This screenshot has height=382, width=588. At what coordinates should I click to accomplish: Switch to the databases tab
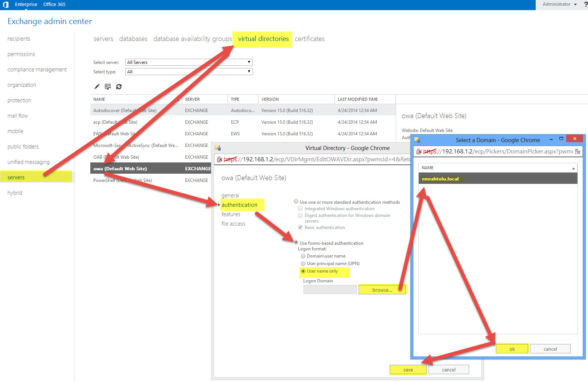(133, 39)
